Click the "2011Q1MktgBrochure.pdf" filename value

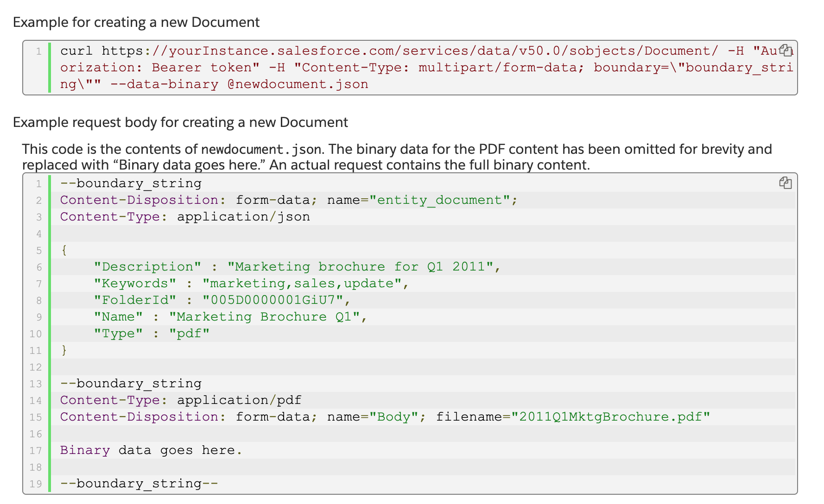[610, 417]
